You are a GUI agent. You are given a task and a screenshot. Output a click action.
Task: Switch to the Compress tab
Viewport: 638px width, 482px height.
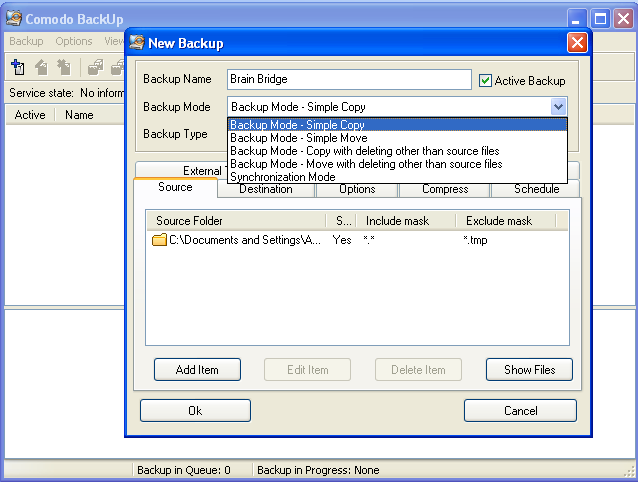click(445, 190)
